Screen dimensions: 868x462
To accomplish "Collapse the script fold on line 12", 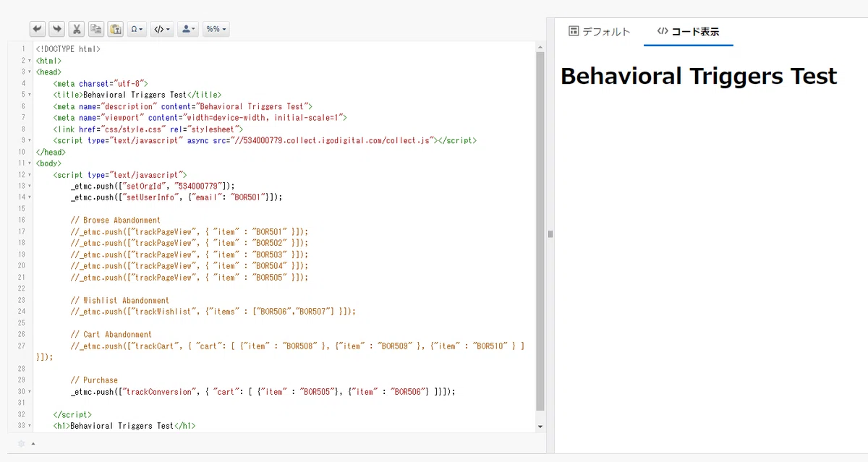I will [29, 175].
